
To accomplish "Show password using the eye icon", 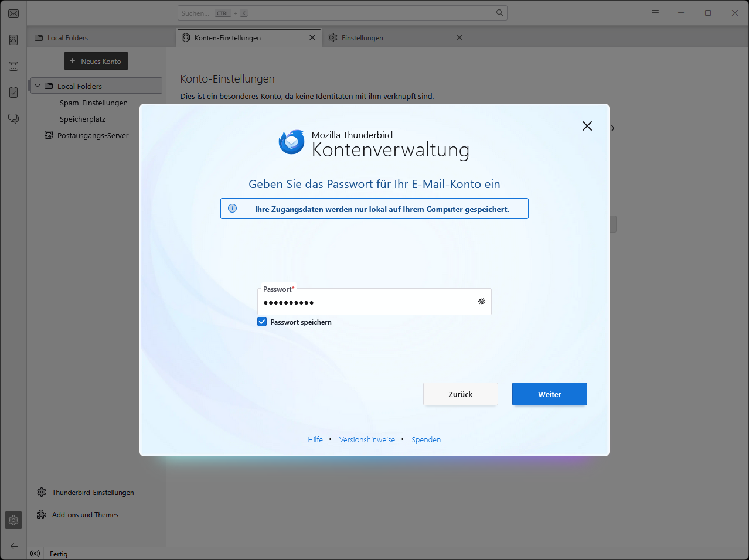I will 482,302.
